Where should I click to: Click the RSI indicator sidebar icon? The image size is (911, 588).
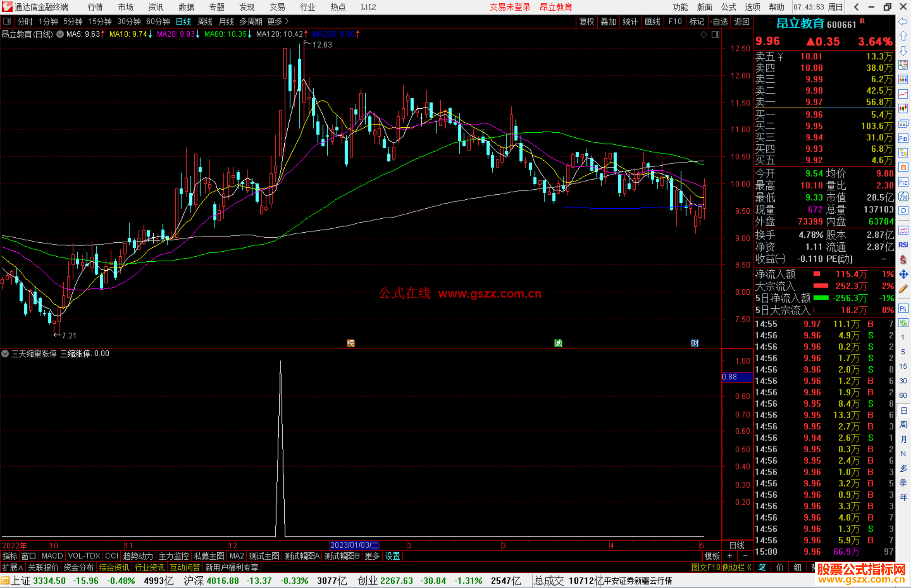pos(903,245)
